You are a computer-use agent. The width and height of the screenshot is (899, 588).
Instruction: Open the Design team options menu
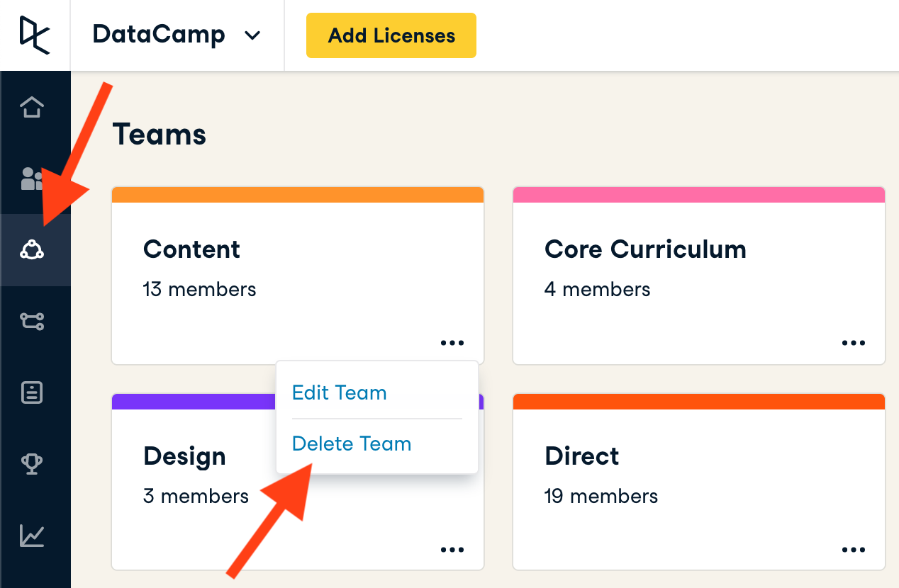point(452,550)
